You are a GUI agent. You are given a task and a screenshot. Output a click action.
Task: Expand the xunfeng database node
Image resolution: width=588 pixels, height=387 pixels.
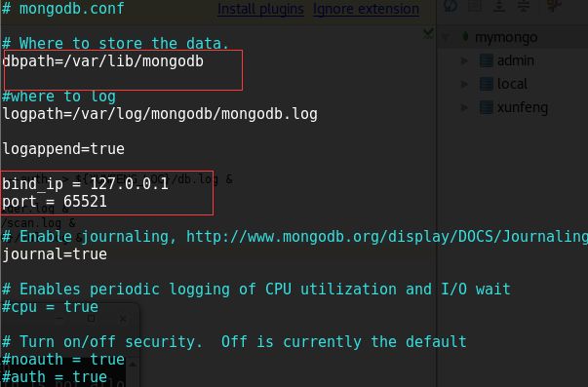[x=464, y=107]
